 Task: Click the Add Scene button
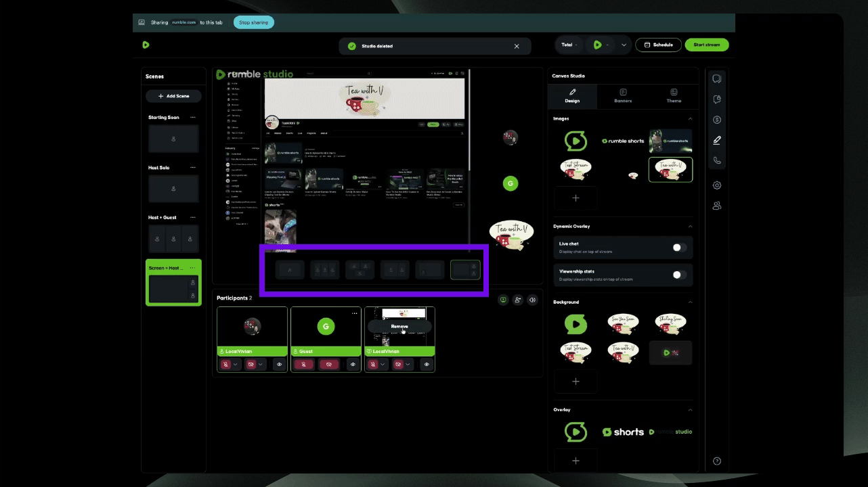(173, 96)
